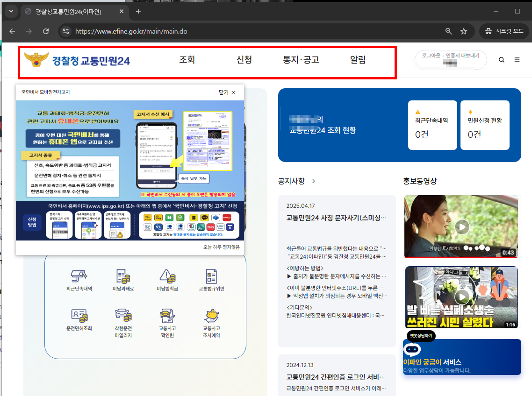Open the 조회 menu
The width and height of the screenshot is (532, 396).
coord(187,60)
